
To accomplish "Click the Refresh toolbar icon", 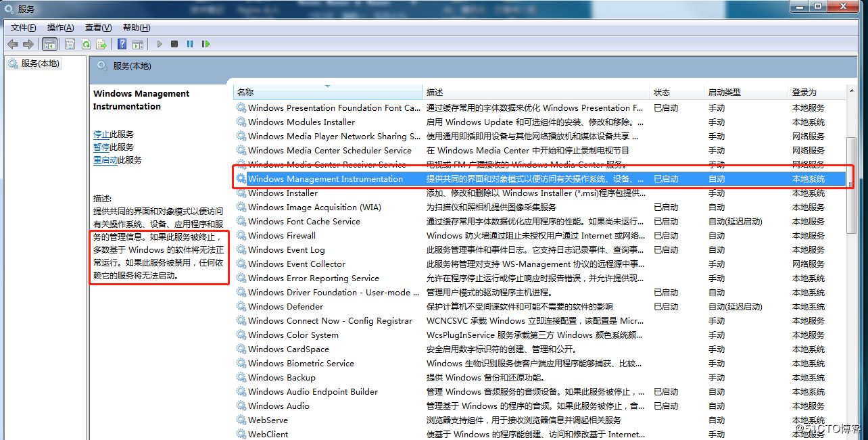I will (86, 44).
